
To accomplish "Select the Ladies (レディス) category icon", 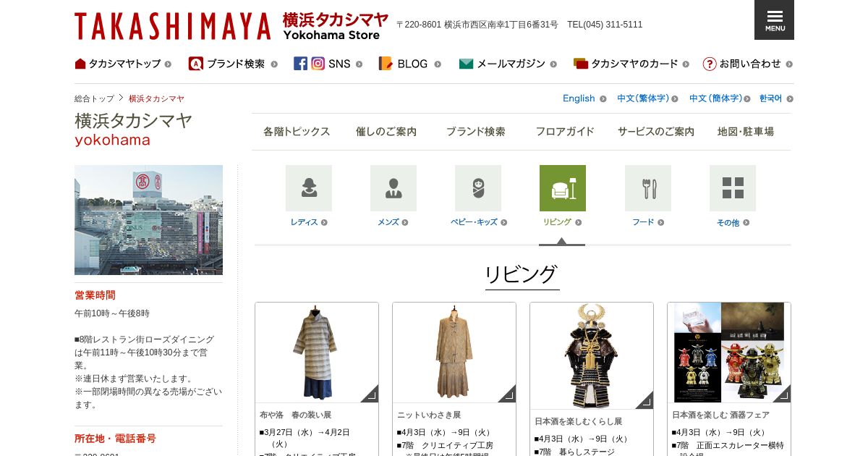I will (x=309, y=188).
